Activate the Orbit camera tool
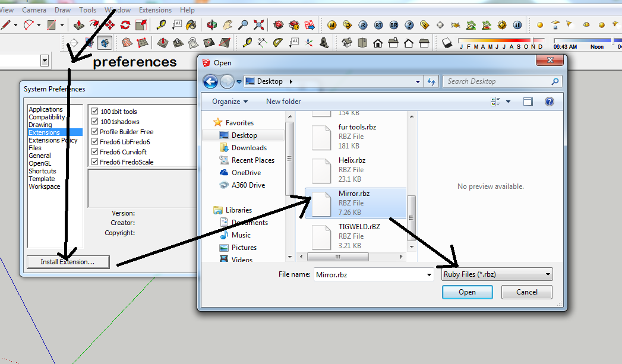Viewport: 622px width, 364px height. pyautogui.click(x=212, y=26)
